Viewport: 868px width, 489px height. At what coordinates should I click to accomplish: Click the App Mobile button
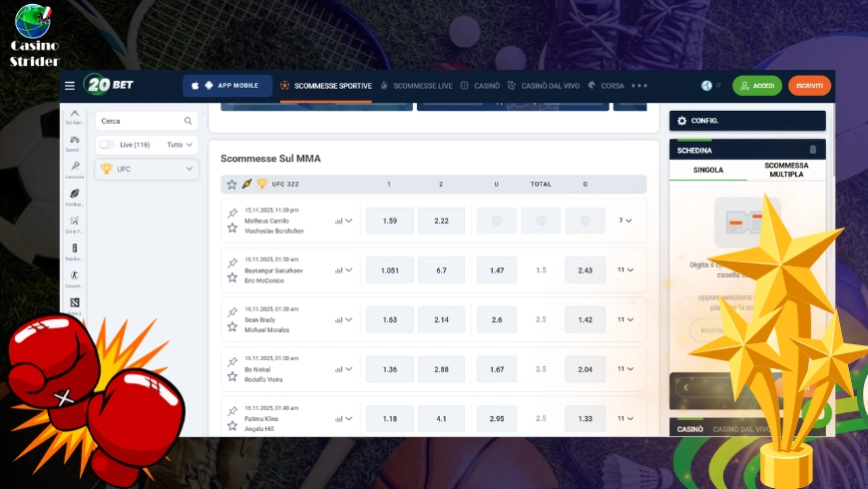227,86
